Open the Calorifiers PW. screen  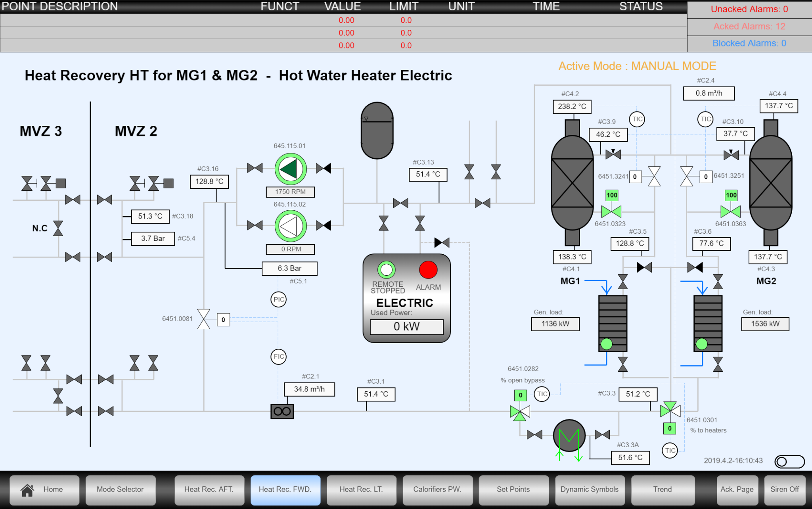(437, 490)
